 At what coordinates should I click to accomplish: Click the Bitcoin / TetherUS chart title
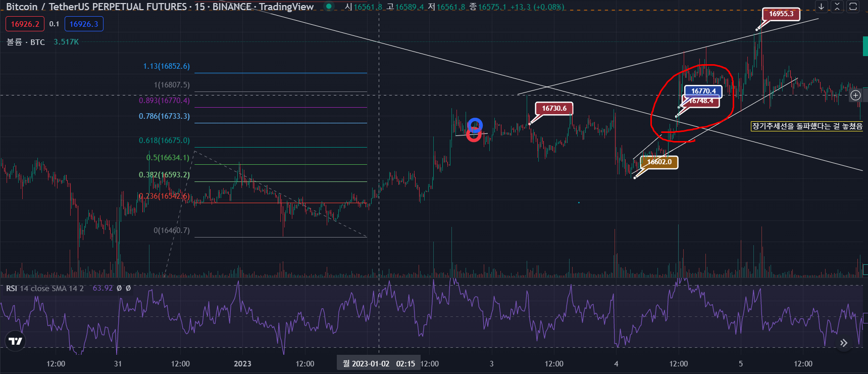tap(160, 7)
